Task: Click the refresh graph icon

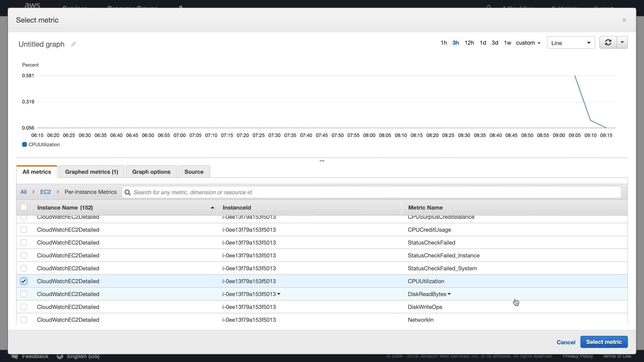Action: (x=608, y=43)
